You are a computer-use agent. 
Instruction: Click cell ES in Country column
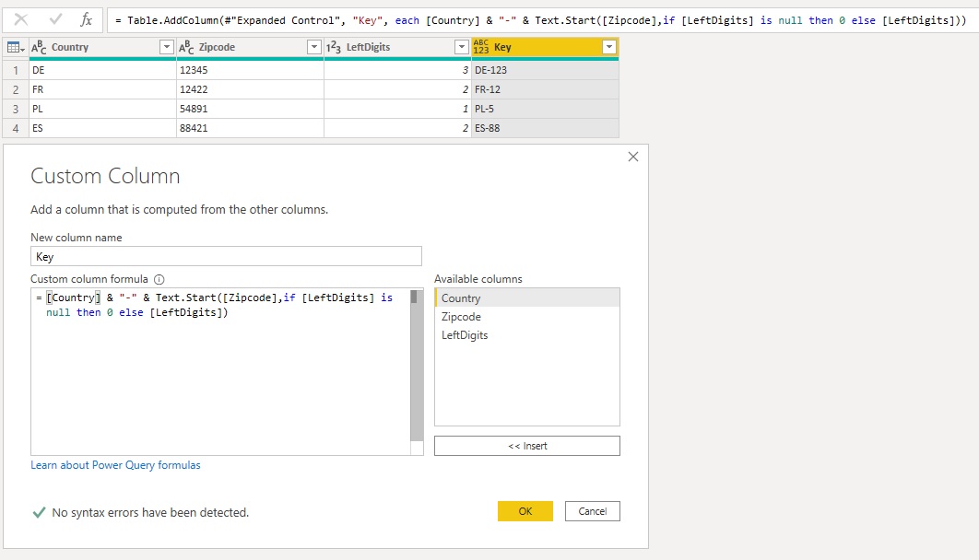(x=103, y=128)
